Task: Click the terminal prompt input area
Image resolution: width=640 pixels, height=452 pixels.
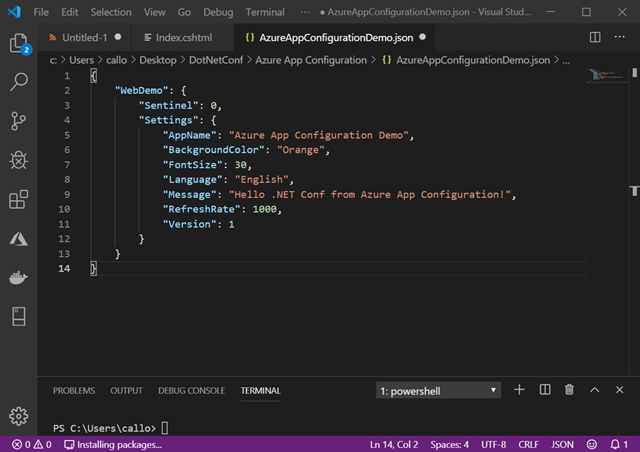Action: click(164, 428)
